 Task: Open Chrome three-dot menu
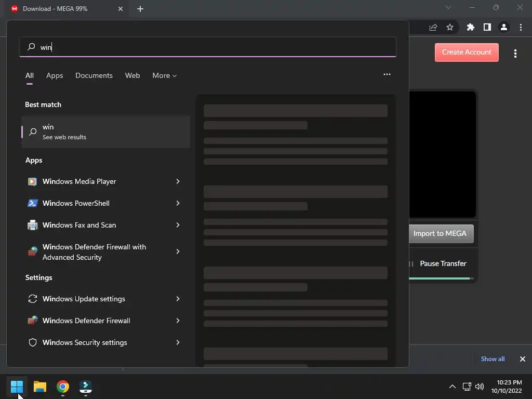pos(521,27)
